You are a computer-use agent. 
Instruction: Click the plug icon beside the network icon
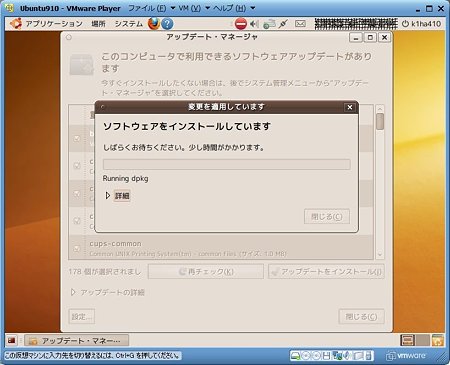click(283, 24)
